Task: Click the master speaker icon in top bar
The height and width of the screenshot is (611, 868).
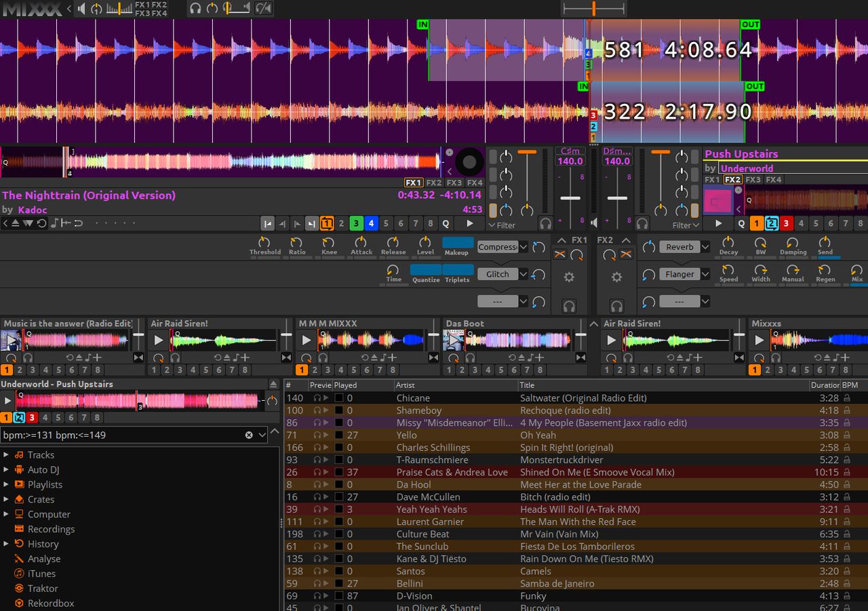Action: coord(81,9)
